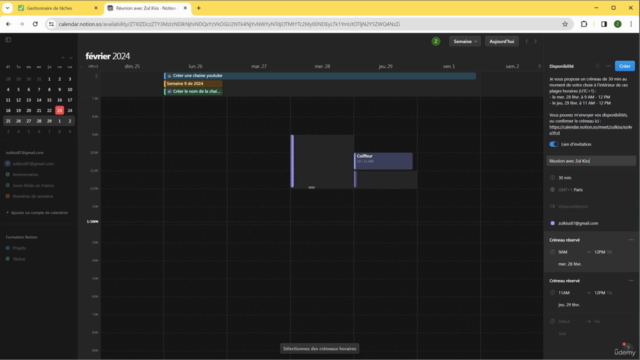The width and height of the screenshot is (640, 360).
Task: Open the UTC+1 timezone selector in header
Action: pyautogui.click(x=93, y=66)
